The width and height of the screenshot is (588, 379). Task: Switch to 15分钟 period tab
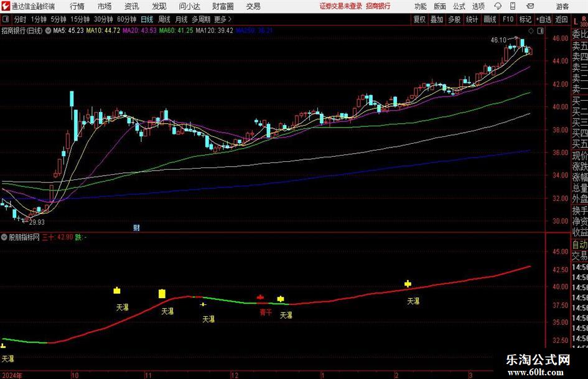point(80,19)
